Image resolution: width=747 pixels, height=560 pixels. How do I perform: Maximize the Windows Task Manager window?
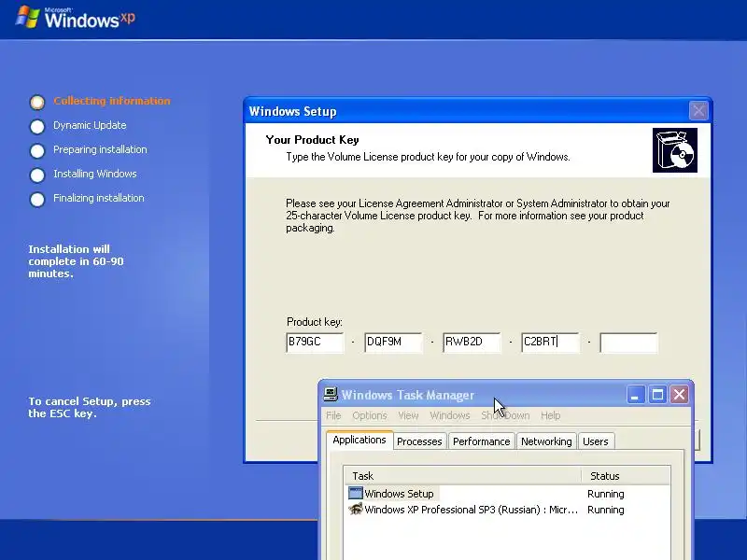click(657, 395)
